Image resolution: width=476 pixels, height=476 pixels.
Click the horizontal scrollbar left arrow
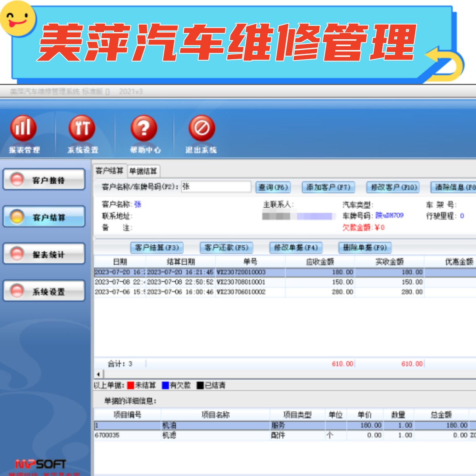pyautogui.click(x=98, y=374)
